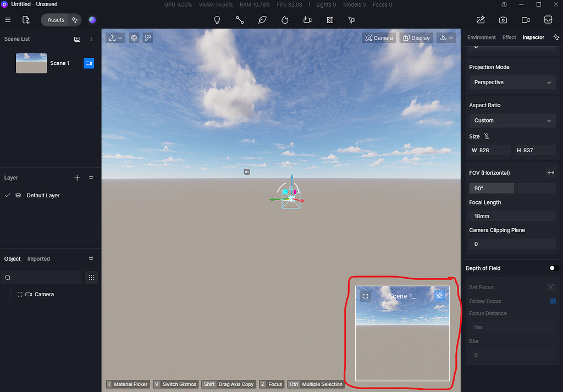
Task: Toggle the Depth of Field switch
Action: pyautogui.click(x=554, y=268)
